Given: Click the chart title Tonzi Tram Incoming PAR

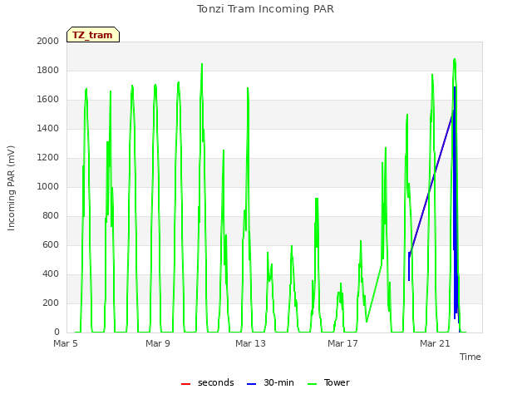Looking at the screenshot, I should (x=265, y=9).
